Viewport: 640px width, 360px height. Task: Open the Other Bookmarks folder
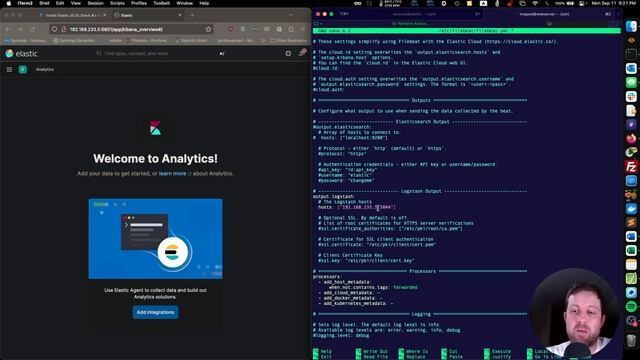coord(288,40)
